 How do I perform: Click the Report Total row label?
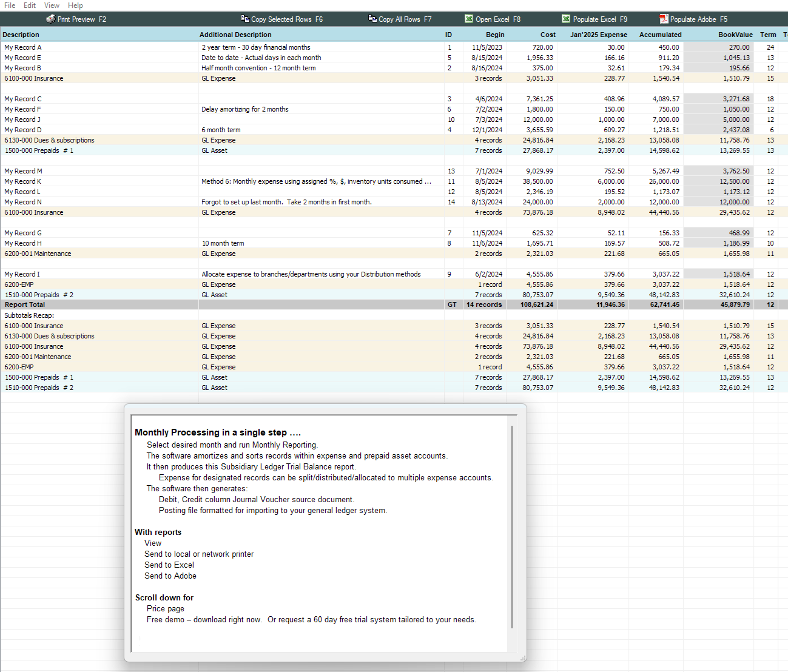click(25, 304)
